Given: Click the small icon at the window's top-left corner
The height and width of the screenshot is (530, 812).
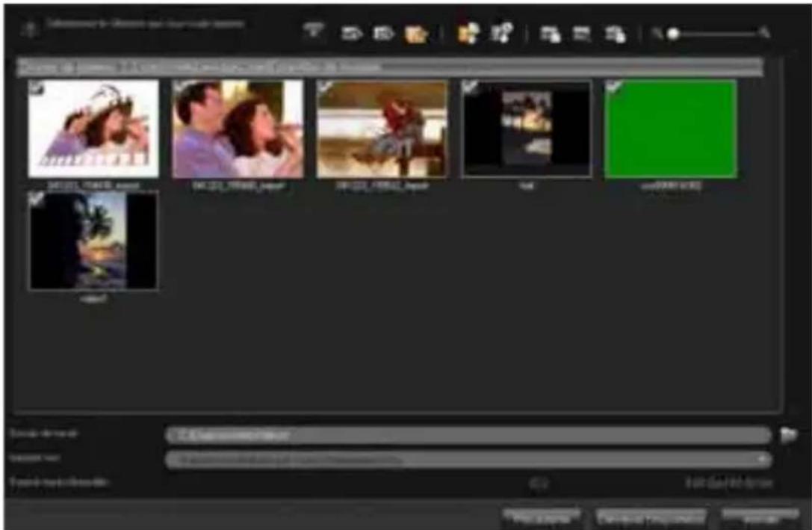Looking at the screenshot, I should click(31, 28).
